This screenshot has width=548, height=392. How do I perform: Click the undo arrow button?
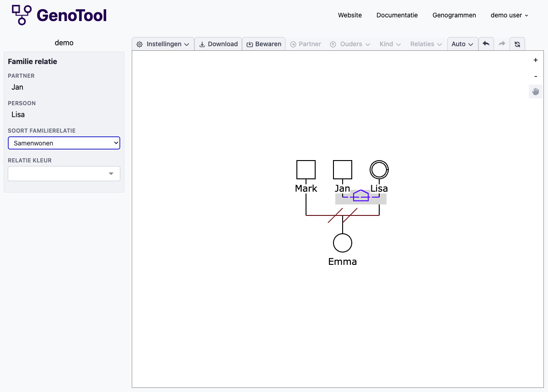[486, 44]
